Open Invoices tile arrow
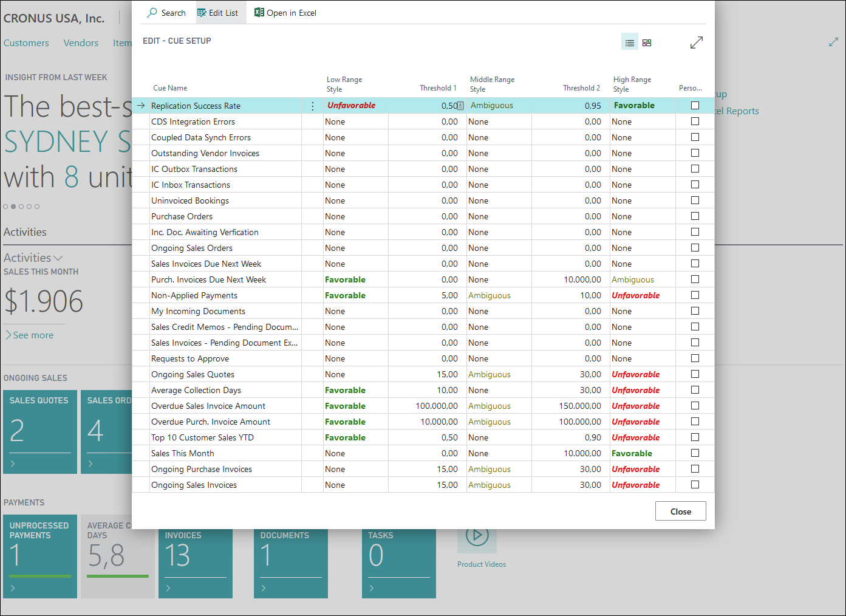 point(169,588)
